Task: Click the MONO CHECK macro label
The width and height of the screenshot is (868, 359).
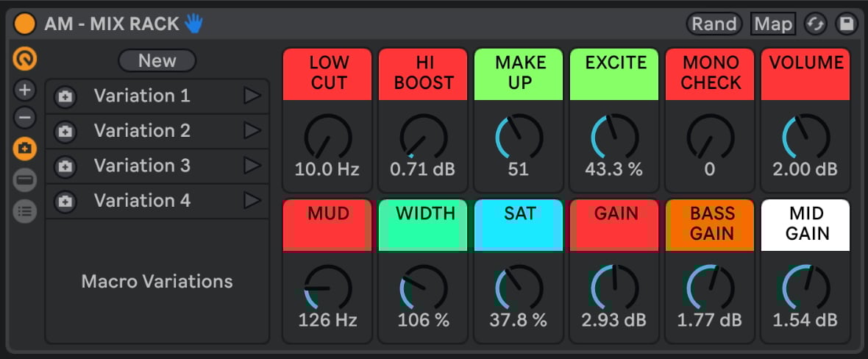Action: click(711, 74)
